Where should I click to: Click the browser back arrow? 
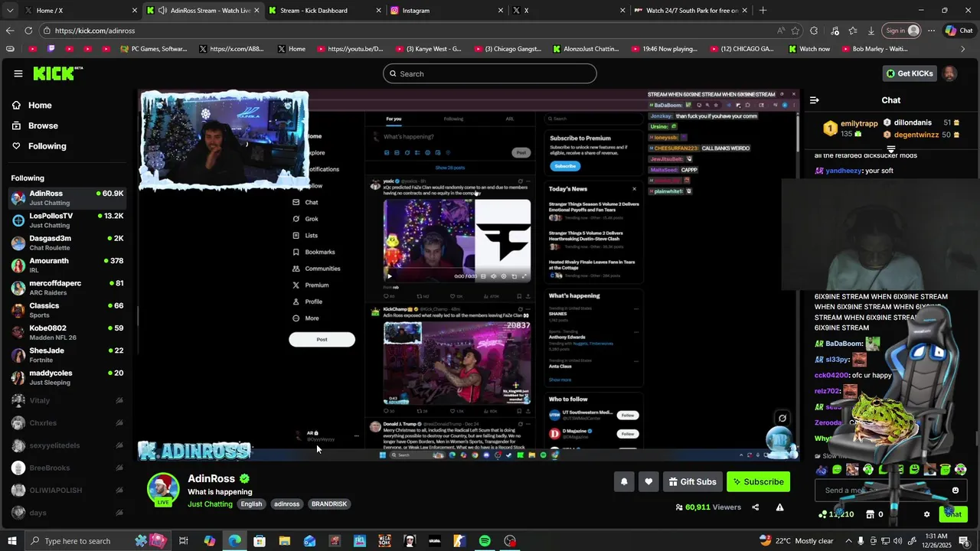tap(10, 31)
